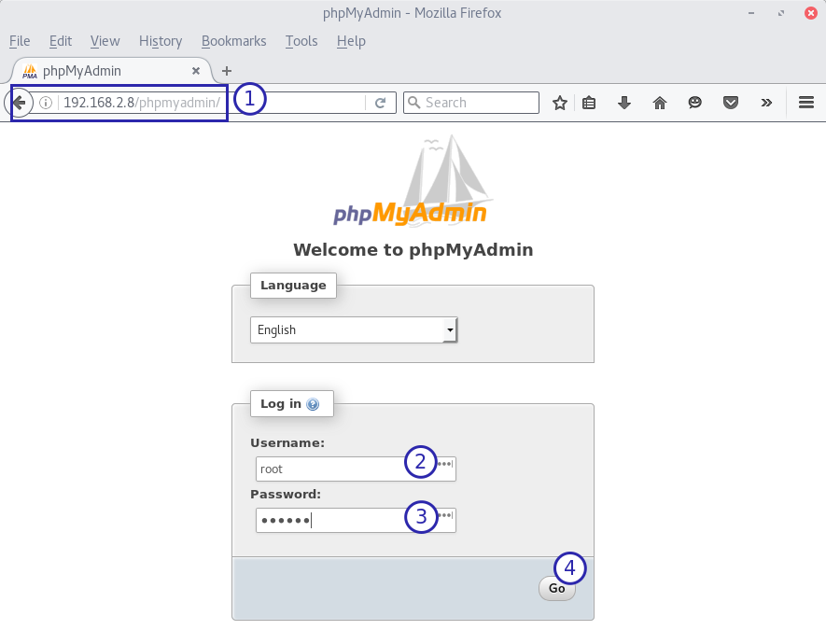This screenshot has width=826, height=644.
Task: Expand the English language dropdown
Action: (x=354, y=330)
